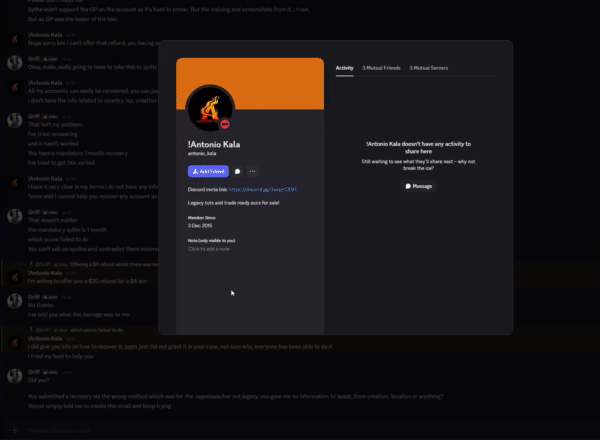Click the orange profile banner

[250, 83]
